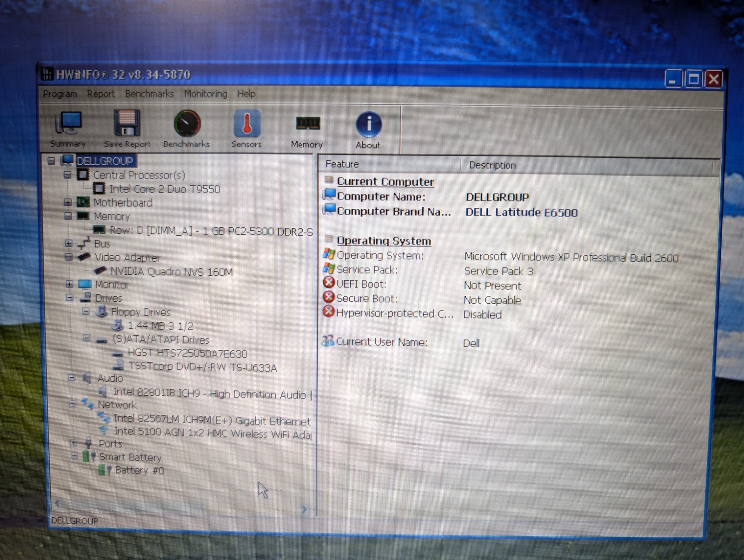
Task: Click the Computer Brand Name row
Action: click(x=451, y=212)
